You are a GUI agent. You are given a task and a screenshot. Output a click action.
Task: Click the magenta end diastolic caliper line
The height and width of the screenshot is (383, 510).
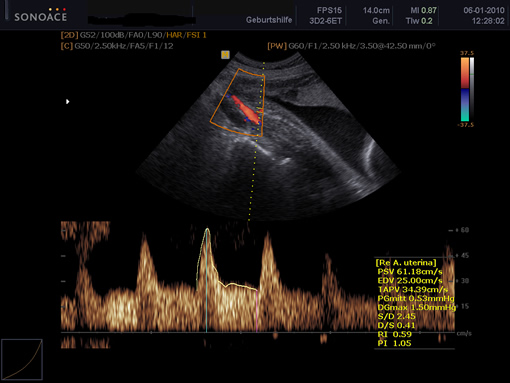pyautogui.click(x=257, y=311)
